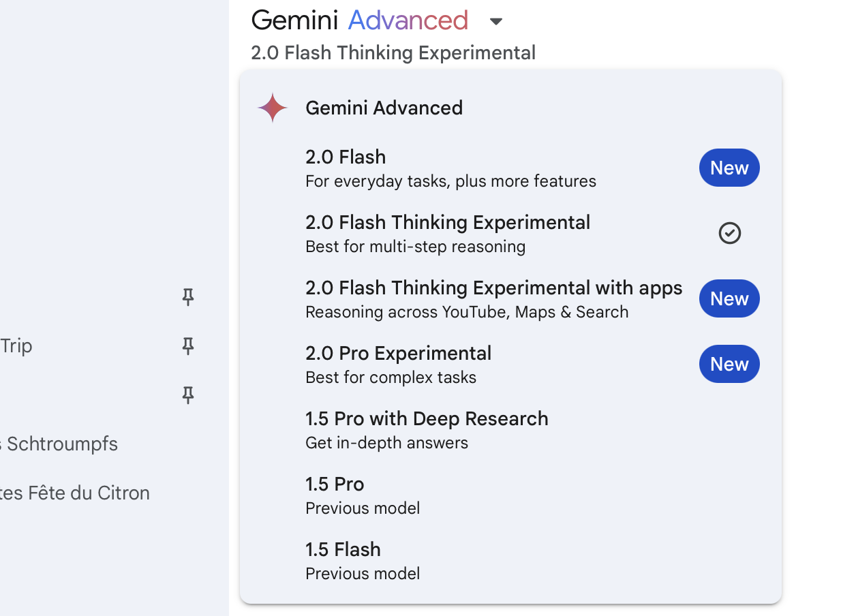Expand the Gemini Advanced model dropdown arrow
The height and width of the screenshot is (616, 856).
[496, 22]
